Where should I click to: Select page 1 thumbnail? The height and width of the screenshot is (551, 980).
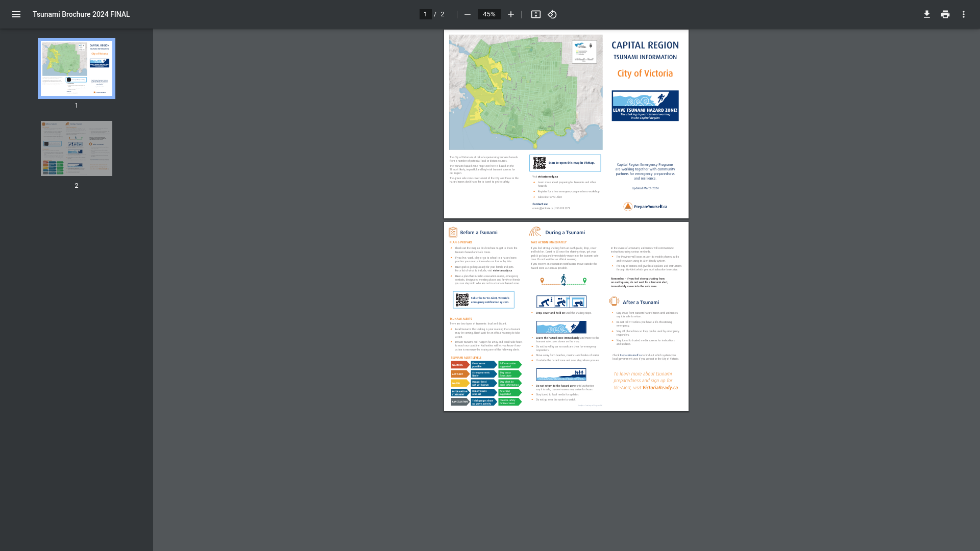click(77, 68)
